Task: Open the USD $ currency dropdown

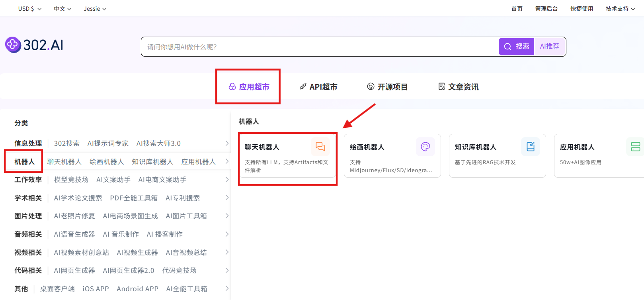Action: (x=30, y=9)
